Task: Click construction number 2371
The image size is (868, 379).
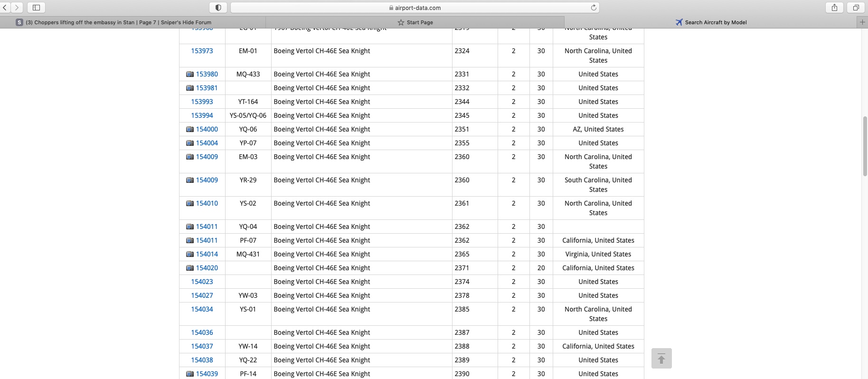Action: point(462,268)
